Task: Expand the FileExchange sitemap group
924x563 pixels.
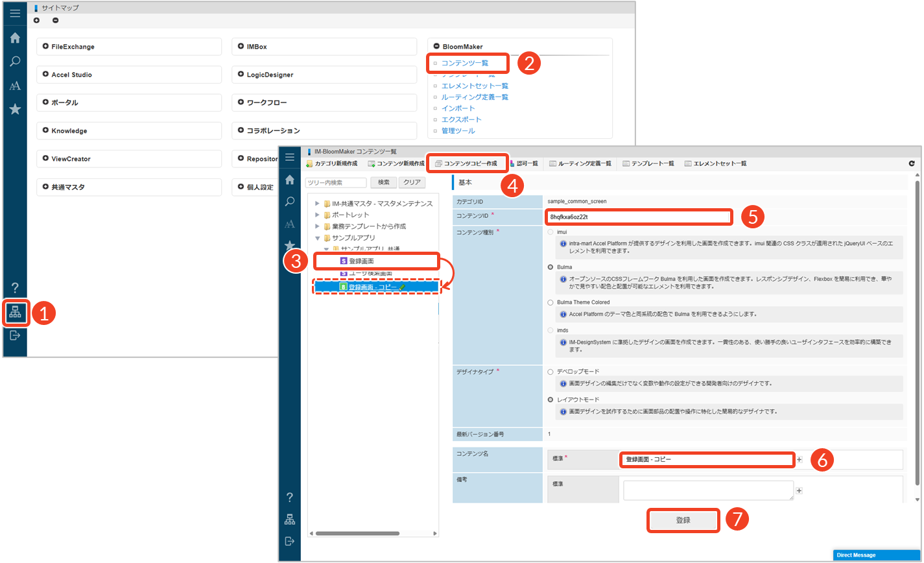Action: (x=45, y=47)
